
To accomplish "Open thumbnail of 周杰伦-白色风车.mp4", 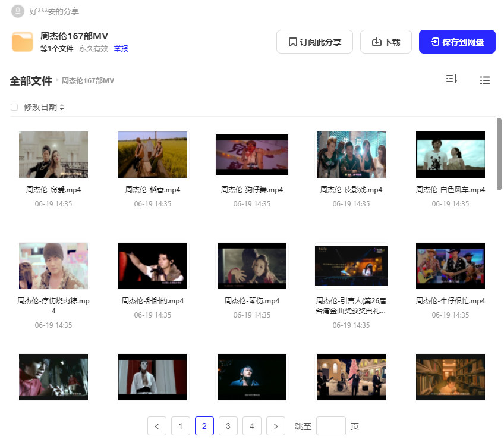I will click(x=451, y=155).
